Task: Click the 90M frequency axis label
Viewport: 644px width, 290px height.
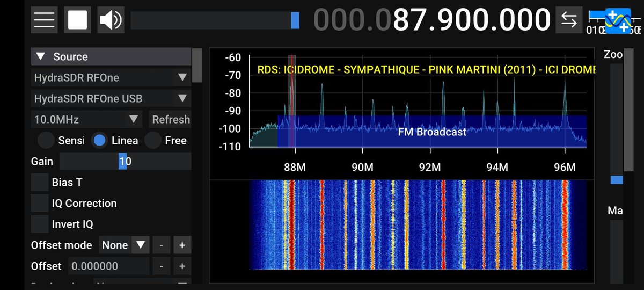Action: (x=362, y=168)
